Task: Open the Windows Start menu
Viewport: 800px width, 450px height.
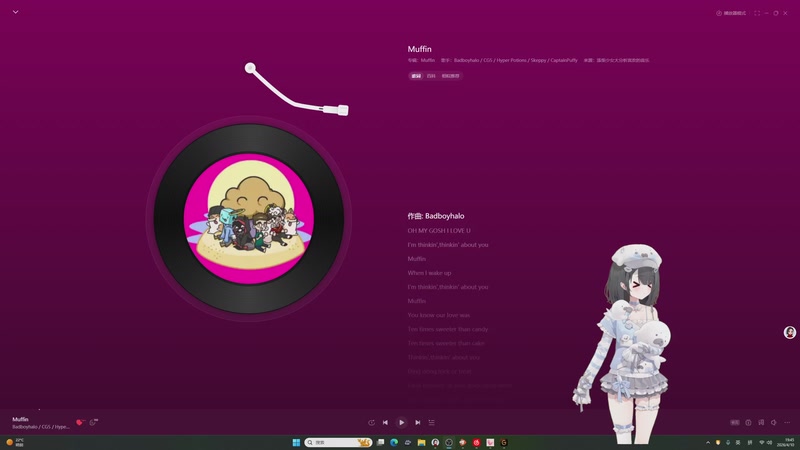Action: 296,442
